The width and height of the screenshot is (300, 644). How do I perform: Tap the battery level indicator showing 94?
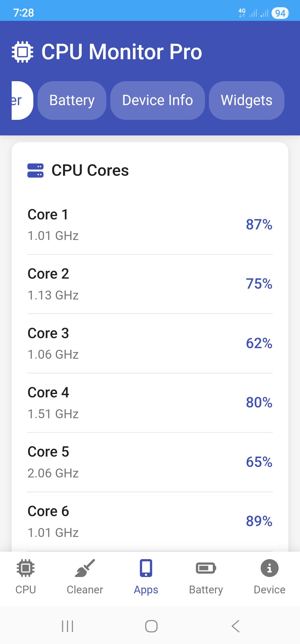[280, 13]
